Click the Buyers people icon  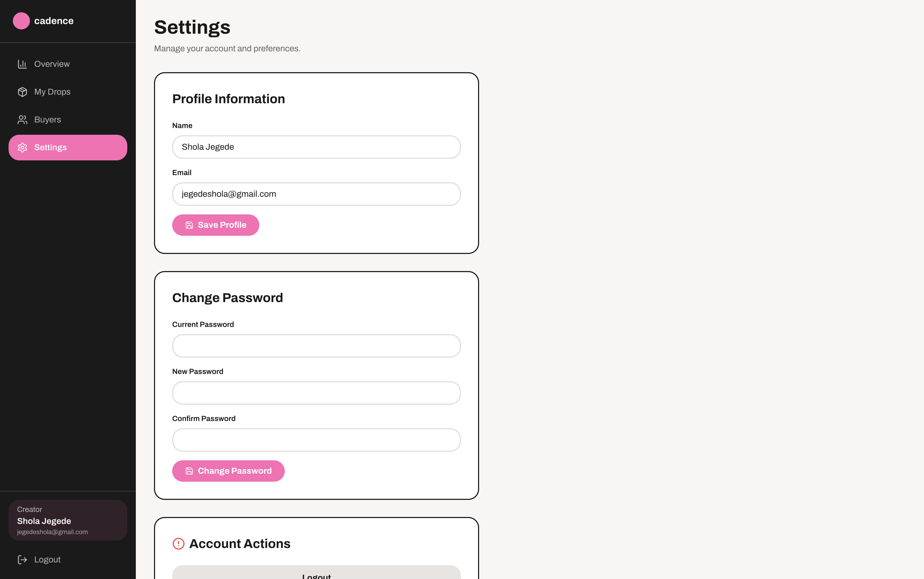[22, 119]
